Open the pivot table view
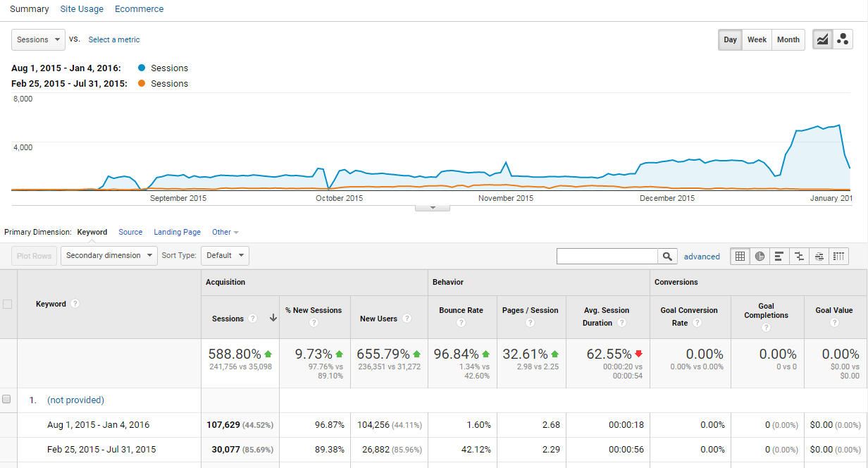Screen dimensions: 868x468 [x=838, y=256]
